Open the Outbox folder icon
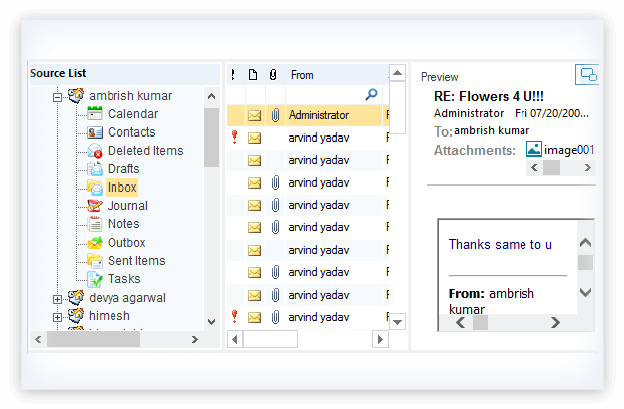This screenshot has height=409, width=624. click(95, 243)
